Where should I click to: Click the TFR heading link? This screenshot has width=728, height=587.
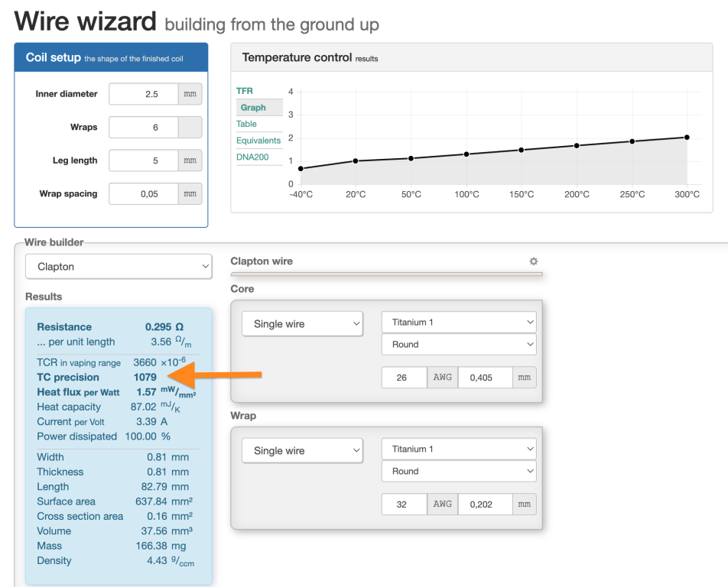(x=244, y=91)
